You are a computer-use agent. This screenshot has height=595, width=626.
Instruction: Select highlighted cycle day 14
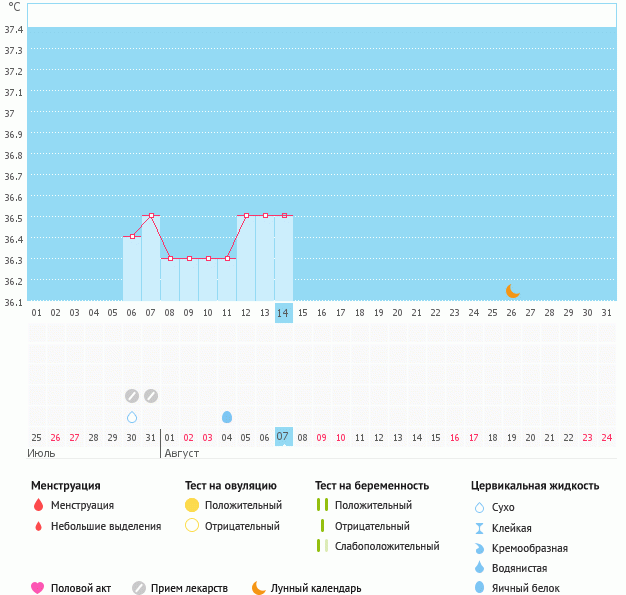[284, 313]
